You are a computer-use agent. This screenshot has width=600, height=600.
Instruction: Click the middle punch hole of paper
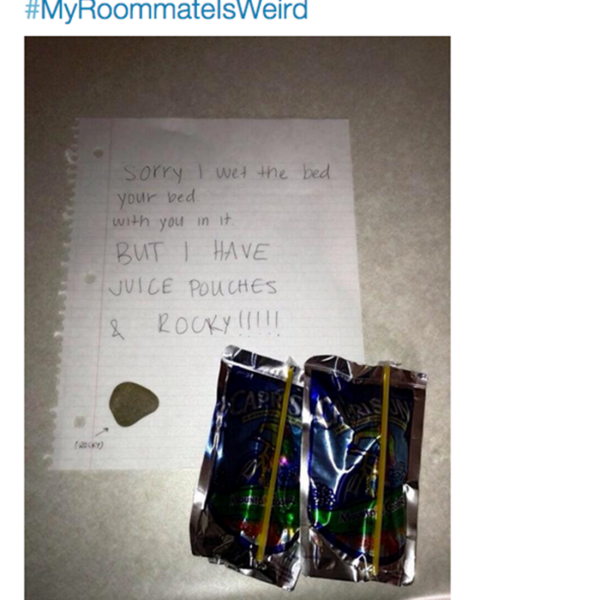point(90,279)
